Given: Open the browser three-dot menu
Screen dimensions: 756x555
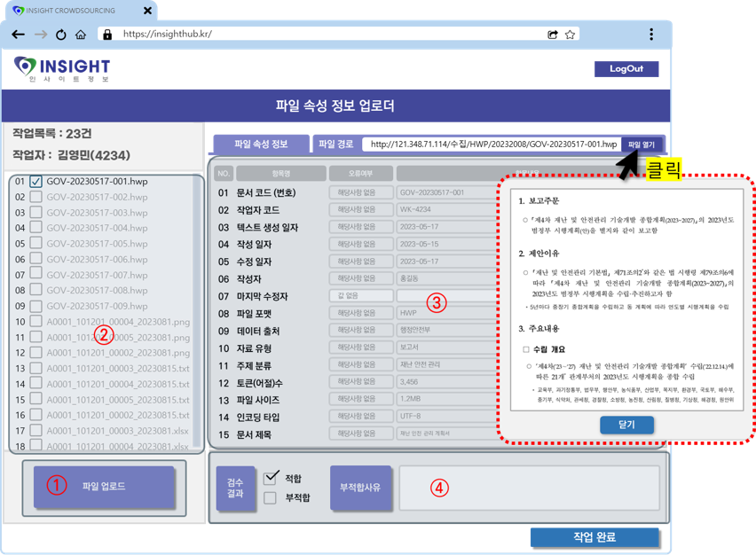Looking at the screenshot, I should [651, 35].
